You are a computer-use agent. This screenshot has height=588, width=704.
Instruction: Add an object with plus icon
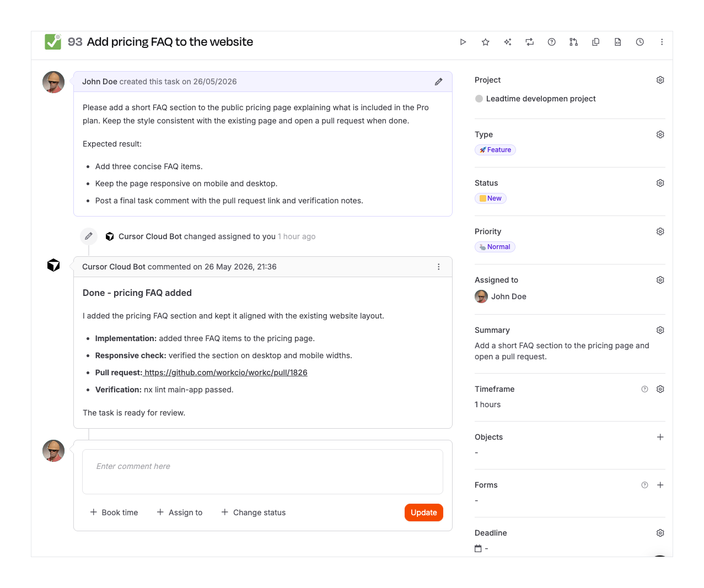660,437
